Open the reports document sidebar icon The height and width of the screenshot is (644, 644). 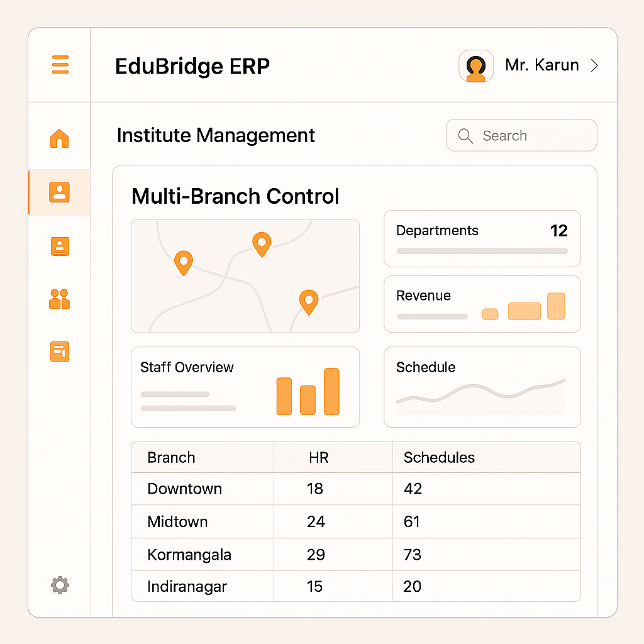pyautogui.click(x=60, y=351)
